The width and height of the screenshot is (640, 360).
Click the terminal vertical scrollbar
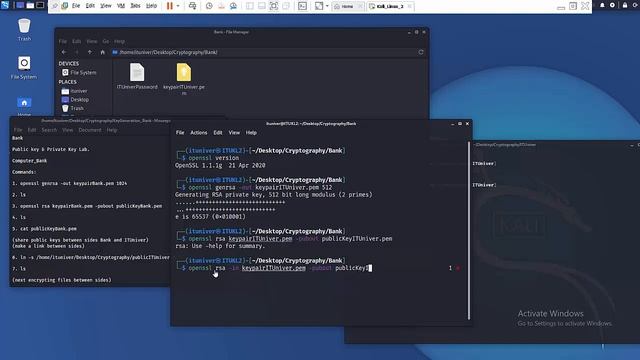point(469,231)
